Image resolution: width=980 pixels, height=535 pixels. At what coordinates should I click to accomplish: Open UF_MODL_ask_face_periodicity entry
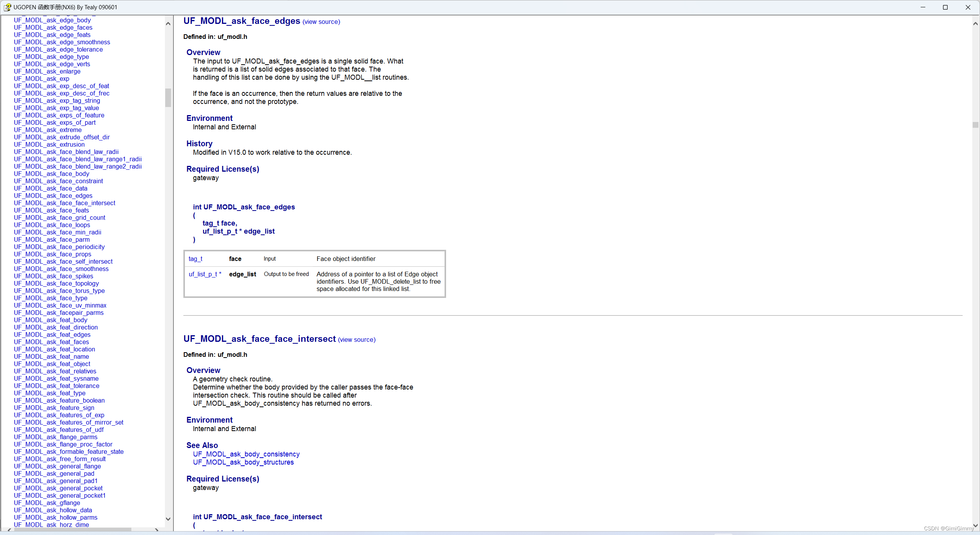point(59,247)
